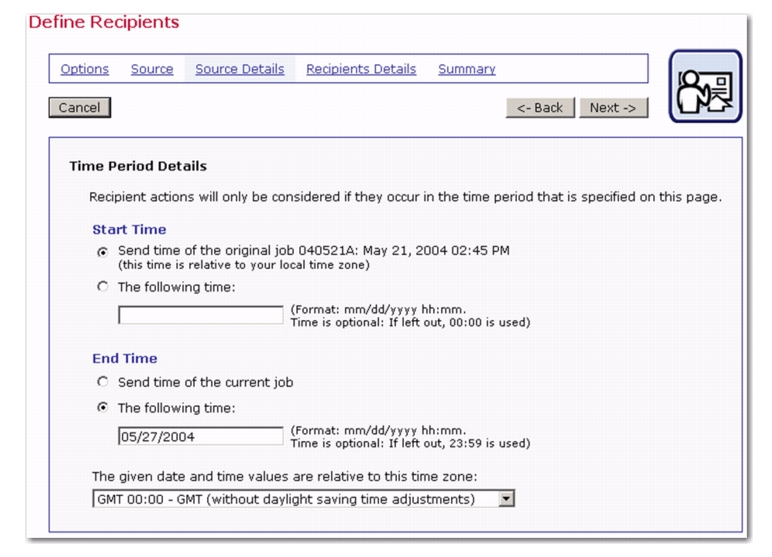772x557 pixels.
Task: Click the 'Define Recipients' page title
Action: (104, 22)
